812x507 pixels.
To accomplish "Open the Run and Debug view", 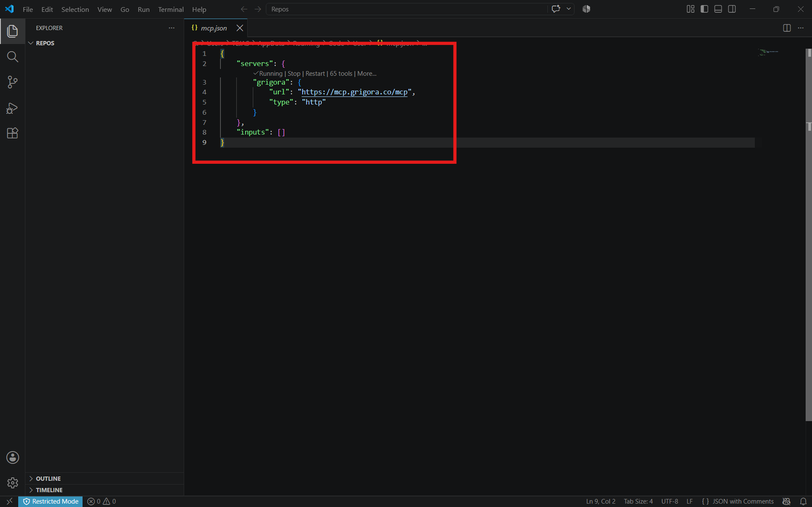I will click(x=12, y=108).
